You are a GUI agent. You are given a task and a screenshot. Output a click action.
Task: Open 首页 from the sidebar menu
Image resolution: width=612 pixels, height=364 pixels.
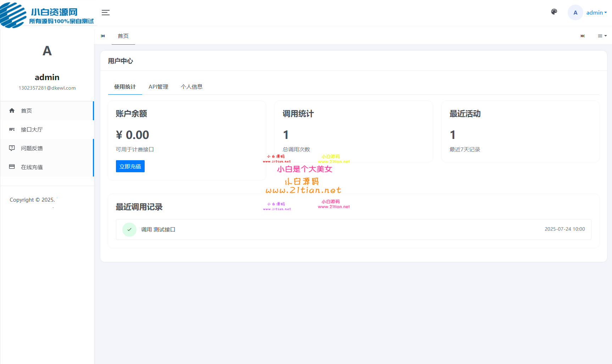point(27,110)
